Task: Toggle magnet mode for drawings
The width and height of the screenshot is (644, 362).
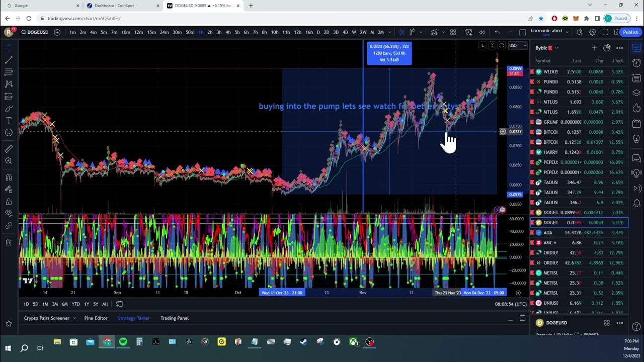Action: (9, 177)
